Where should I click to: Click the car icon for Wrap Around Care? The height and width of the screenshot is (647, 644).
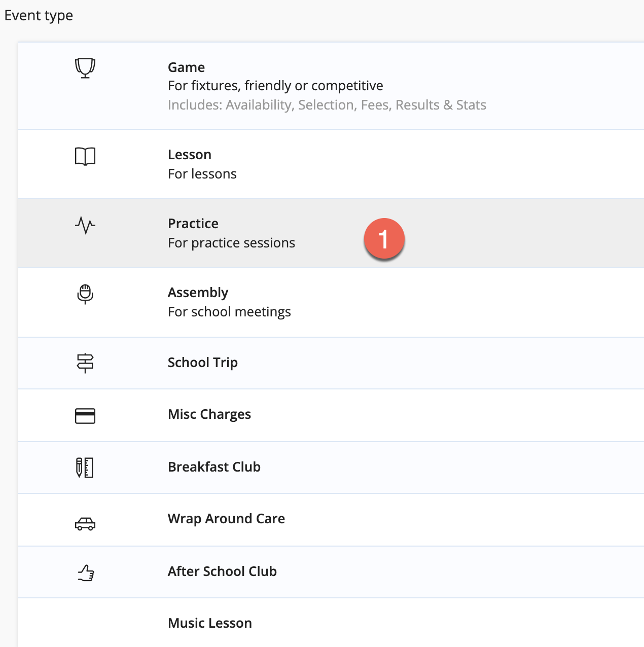[x=85, y=523]
